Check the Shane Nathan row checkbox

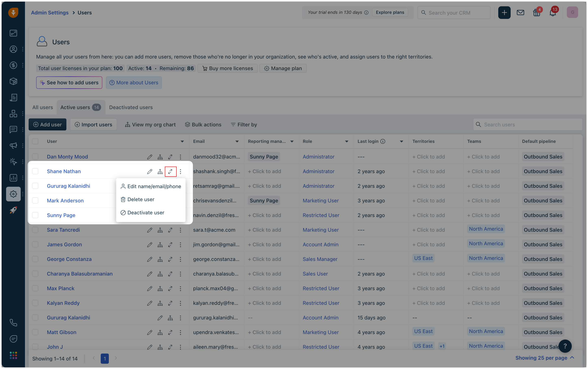35,171
